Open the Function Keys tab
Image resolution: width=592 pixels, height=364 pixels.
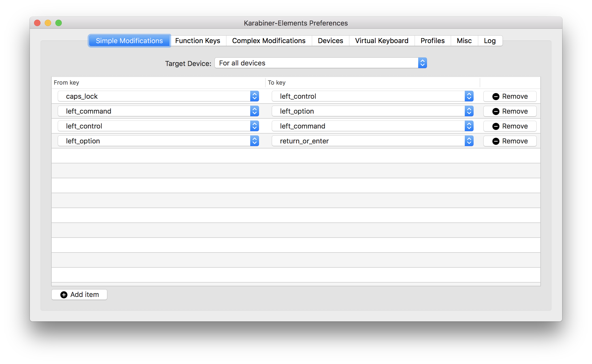(x=198, y=41)
